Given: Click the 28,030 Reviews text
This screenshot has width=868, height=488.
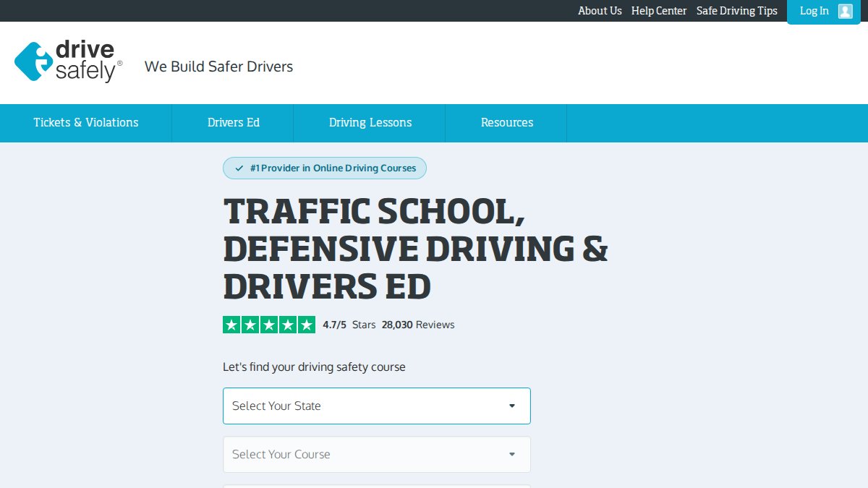Looking at the screenshot, I should [418, 325].
